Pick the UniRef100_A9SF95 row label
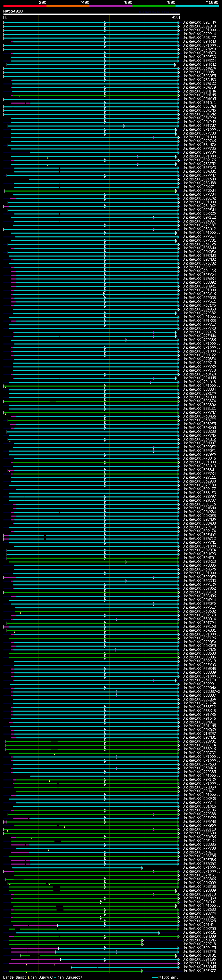The image size is (222, 980). click(x=199, y=856)
